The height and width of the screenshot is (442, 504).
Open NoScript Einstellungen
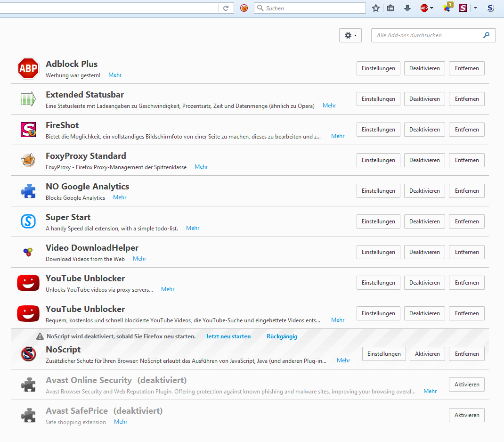384,354
